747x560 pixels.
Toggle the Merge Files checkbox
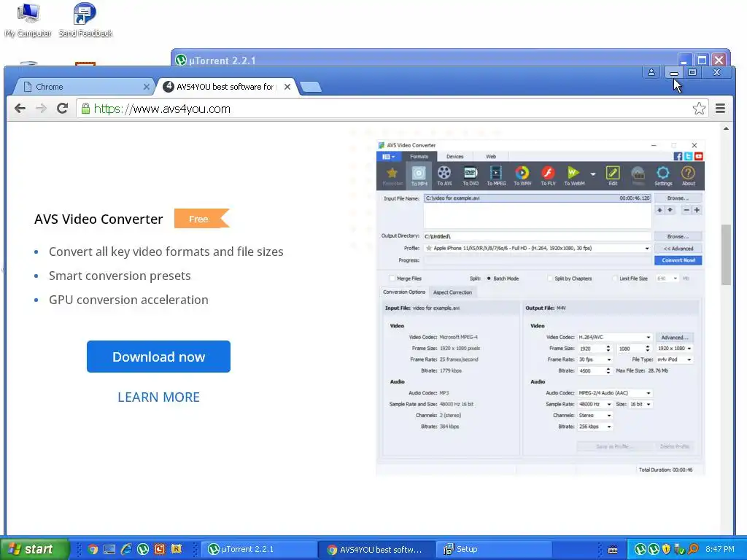click(392, 279)
